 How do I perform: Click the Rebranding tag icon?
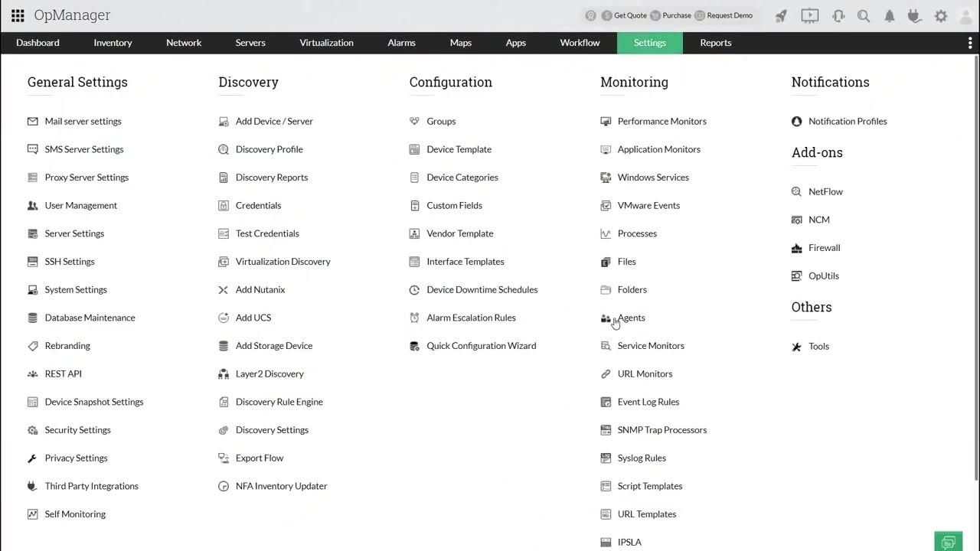(x=32, y=346)
